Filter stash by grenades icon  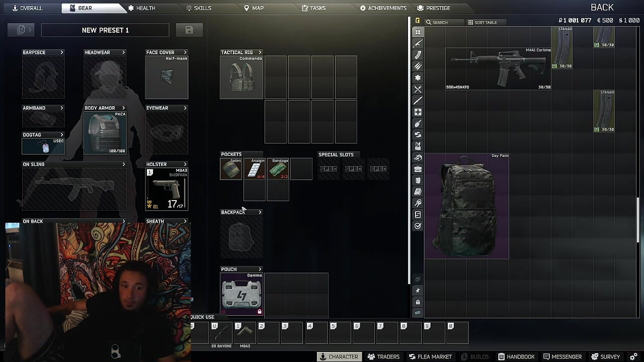pos(418,124)
